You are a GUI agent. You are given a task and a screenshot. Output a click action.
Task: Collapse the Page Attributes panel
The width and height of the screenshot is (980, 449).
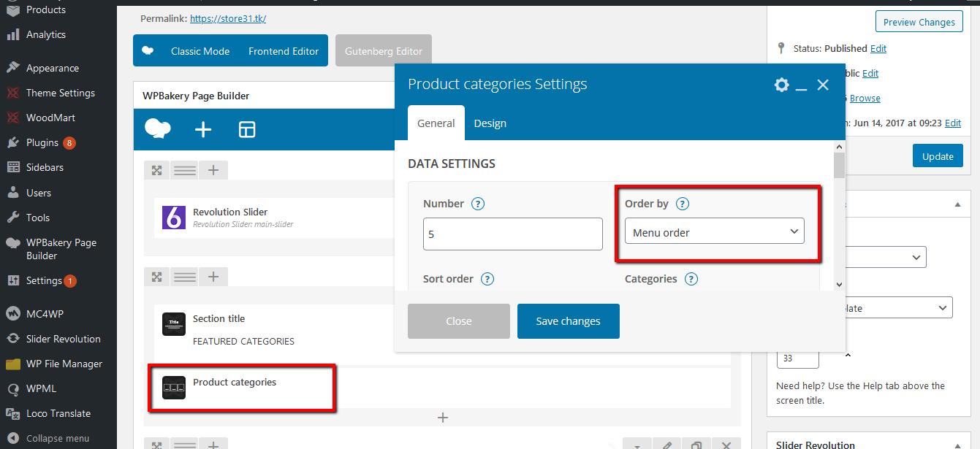pos(958,205)
